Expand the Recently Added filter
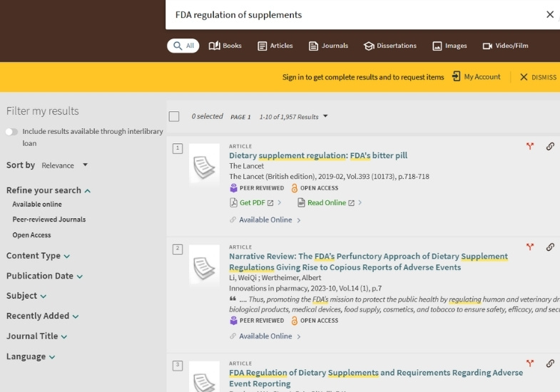 pos(43,316)
